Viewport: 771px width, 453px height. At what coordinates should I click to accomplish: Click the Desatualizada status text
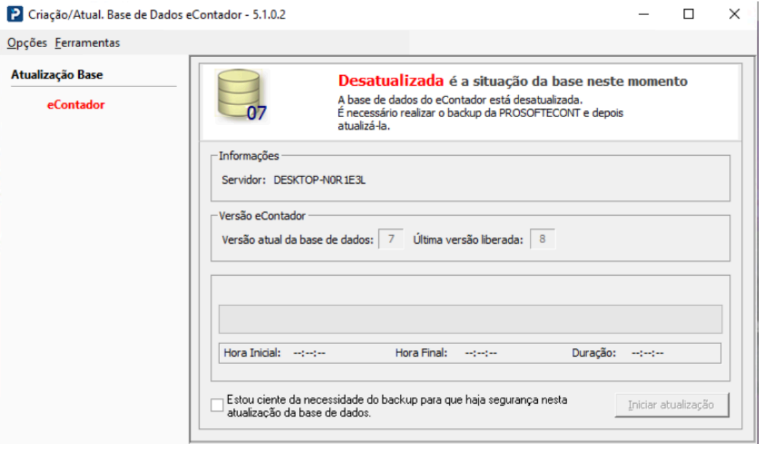[391, 81]
